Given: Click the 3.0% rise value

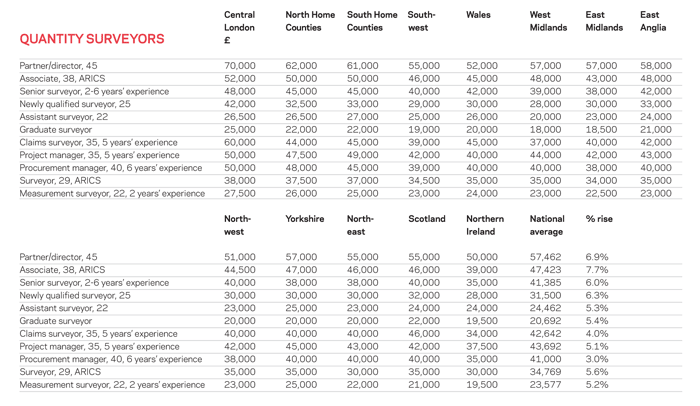Looking at the screenshot, I should (x=597, y=359).
